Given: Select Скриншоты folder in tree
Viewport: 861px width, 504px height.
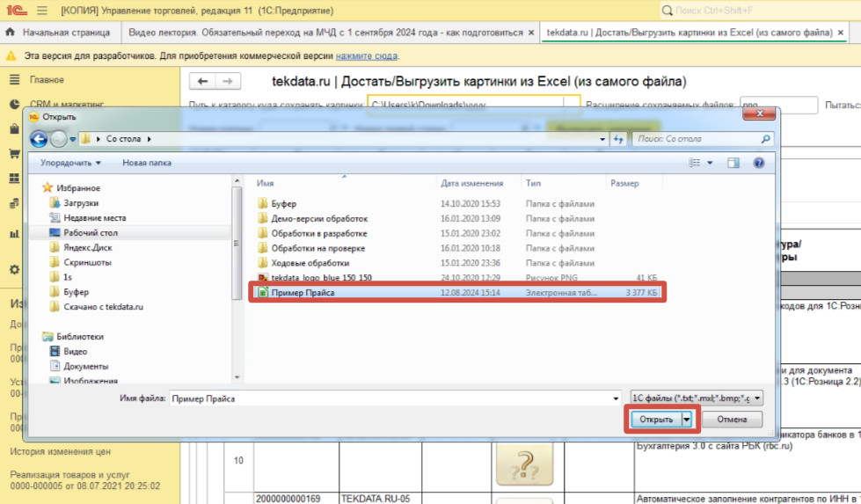Looking at the screenshot, I should tap(87, 262).
